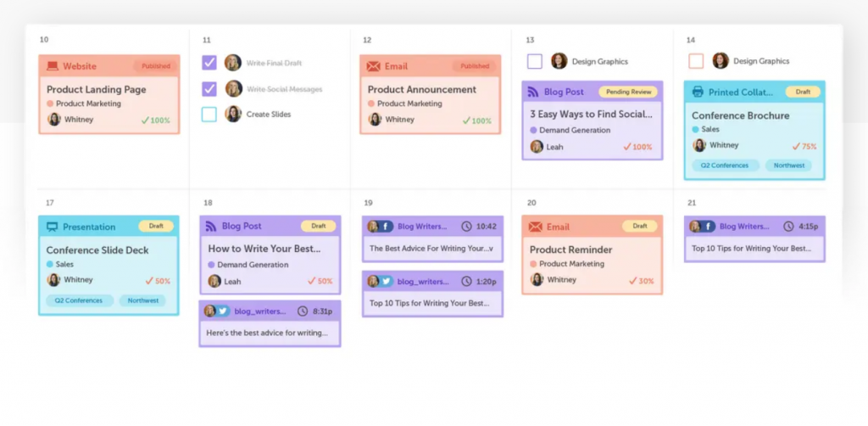The width and height of the screenshot is (868, 426).
Task: Click the Website laptop icon on day 10
Action: 53,66
